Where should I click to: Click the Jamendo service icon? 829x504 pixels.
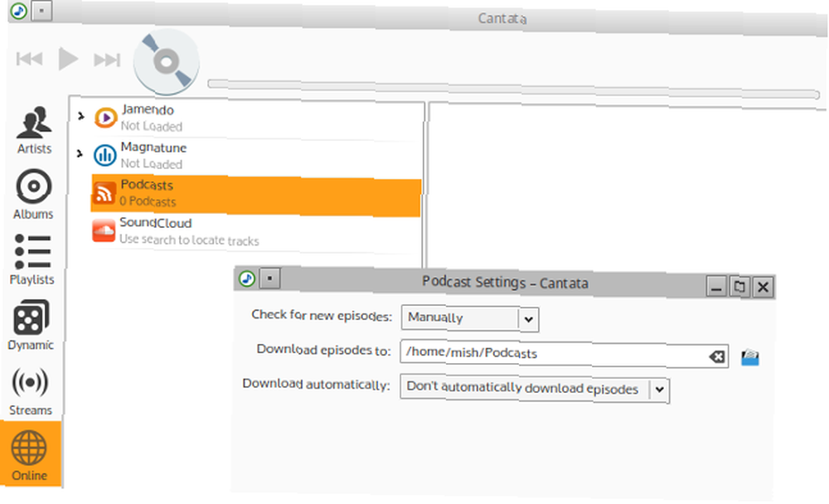coord(105,118)
